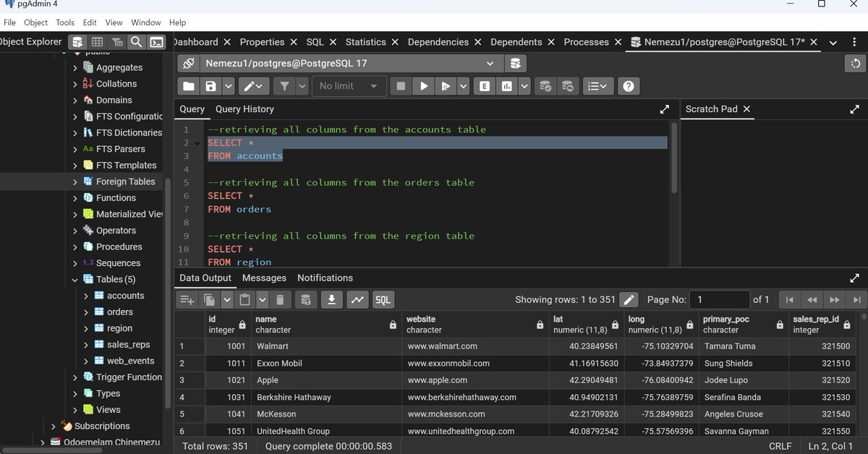Switch to the Properties tab
Viewport: 868px width, 454px height.
(x=262, y=42)
